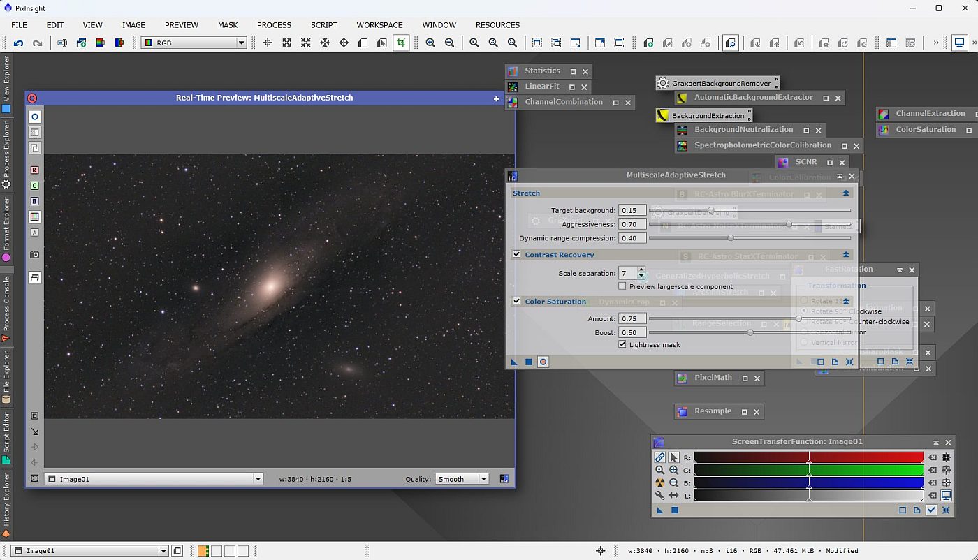The height and width of the screenshot is (560, 978).
Task: Click the Target background value field
Action: (x=631, y=209)
